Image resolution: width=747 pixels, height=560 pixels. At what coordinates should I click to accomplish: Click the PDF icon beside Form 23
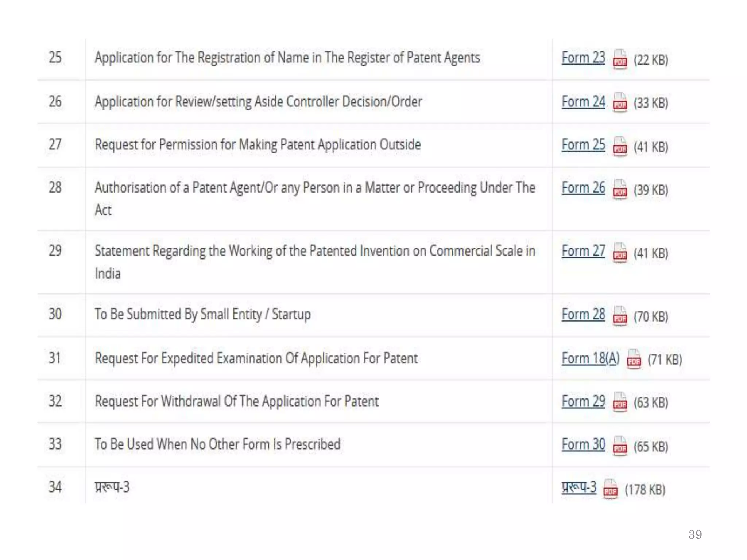(620, 59)
